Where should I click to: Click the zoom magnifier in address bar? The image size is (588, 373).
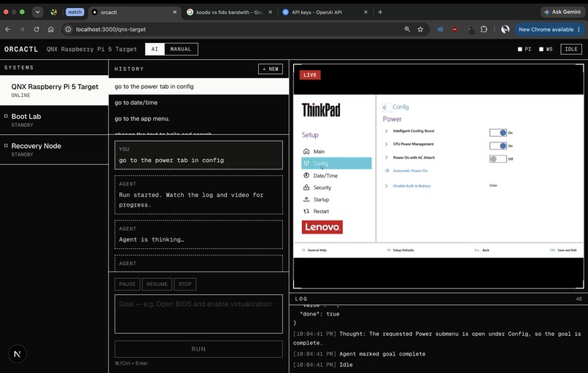point(407,29)
